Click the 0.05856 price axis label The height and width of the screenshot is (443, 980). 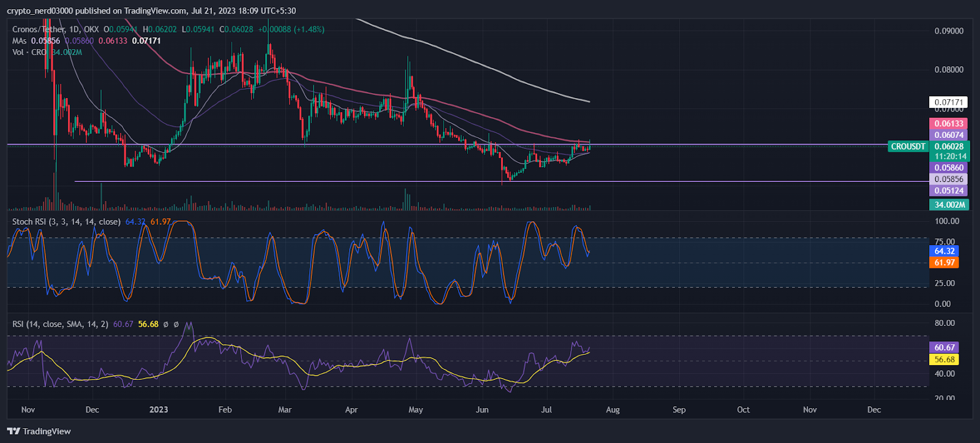coord(949,179)
